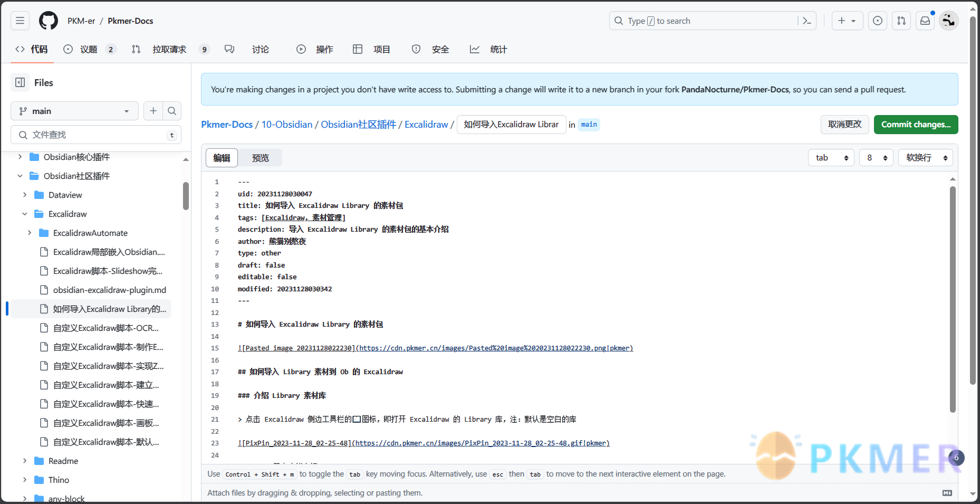This screenshot has width=980, height=504.
Task: Click the Pkmer-Docs repository link in header
Action: click(130, 21)
